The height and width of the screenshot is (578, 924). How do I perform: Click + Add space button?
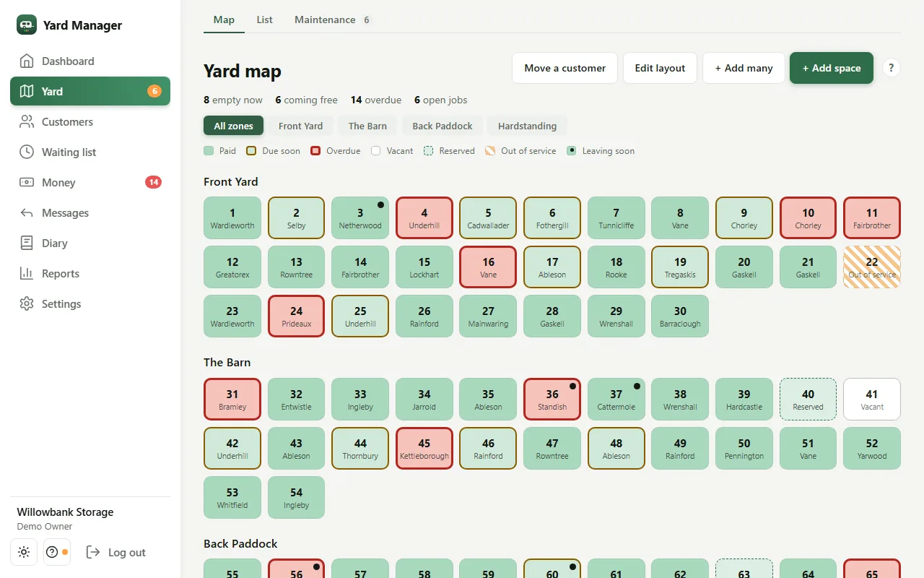tap(832, 68)
